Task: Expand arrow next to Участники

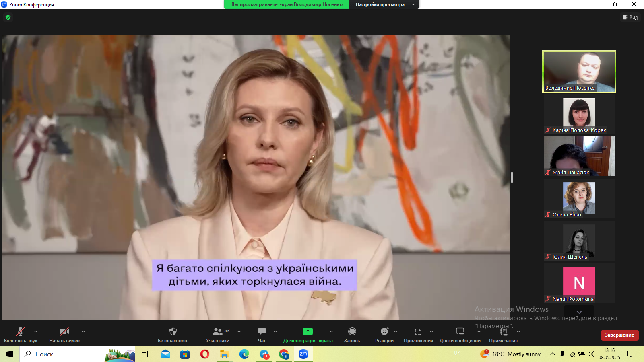Action: 239,331
